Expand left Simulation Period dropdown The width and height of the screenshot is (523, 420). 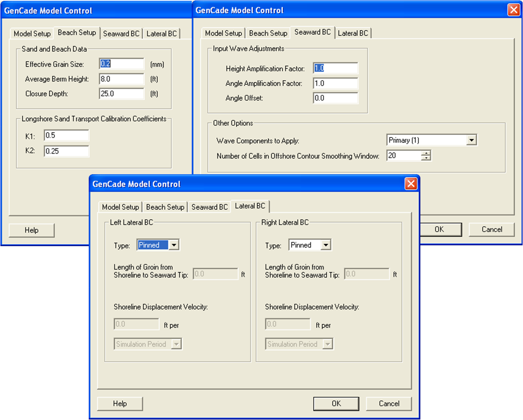coord(176,344)
